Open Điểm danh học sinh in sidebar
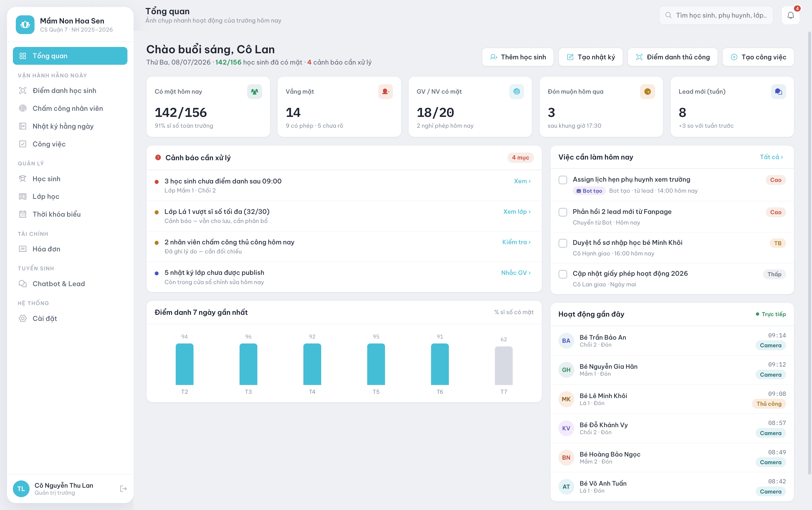812x510 pixels. (x=70, y=90)
